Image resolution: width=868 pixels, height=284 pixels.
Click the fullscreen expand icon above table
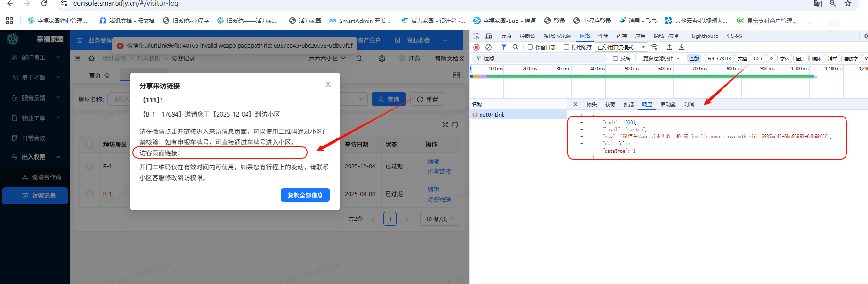click(x=445, y=124)
